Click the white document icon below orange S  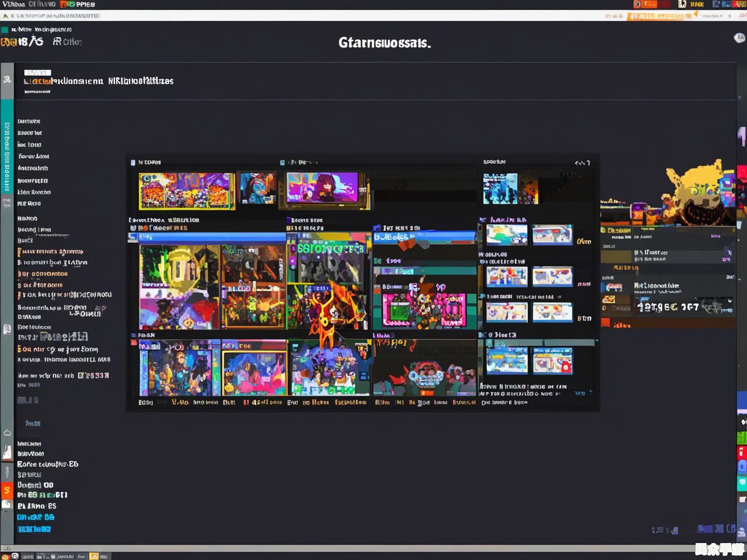coord(6,504)
